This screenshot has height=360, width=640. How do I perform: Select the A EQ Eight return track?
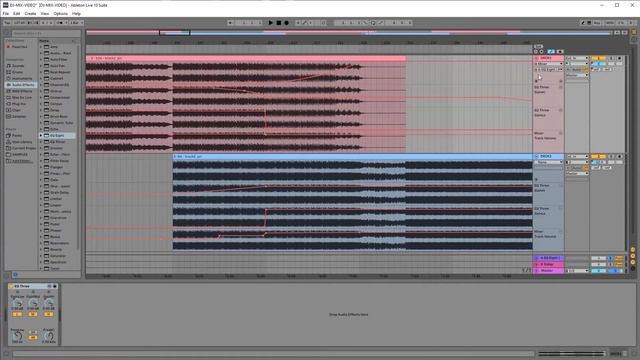click(549, 258)
